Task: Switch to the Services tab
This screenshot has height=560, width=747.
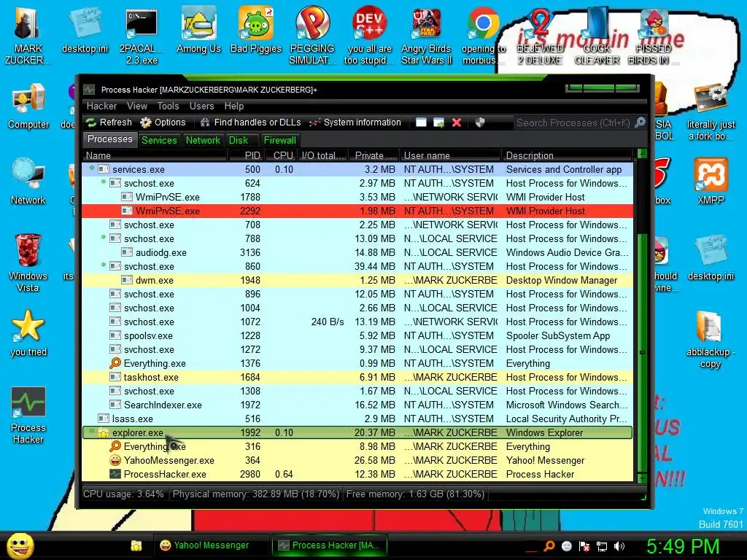Action: (x=159, y=140)
